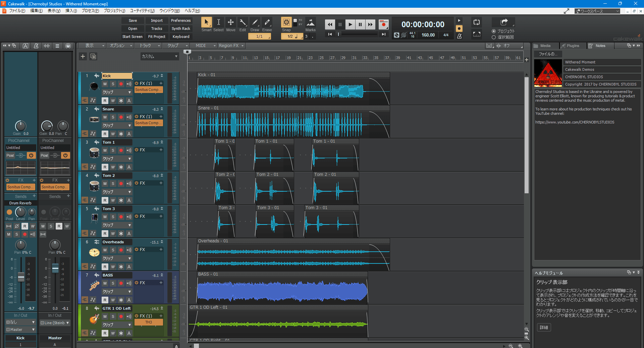Click the Rewind transport button
Viewport: 644px width, 348px height.
click(x=330, y=24)
